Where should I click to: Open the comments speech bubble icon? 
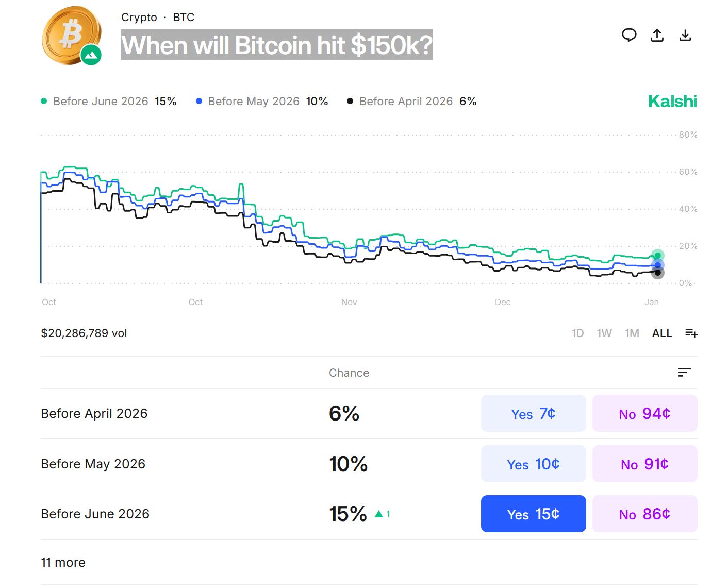pos(629,35)
